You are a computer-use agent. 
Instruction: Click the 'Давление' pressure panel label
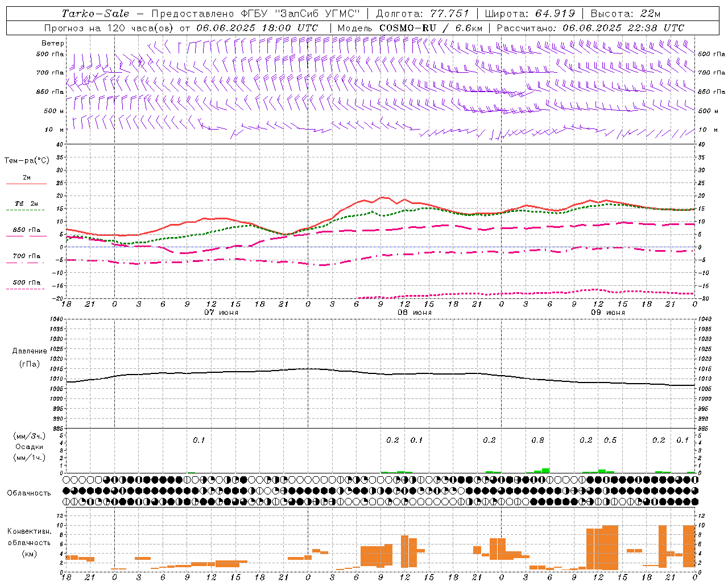30,351
